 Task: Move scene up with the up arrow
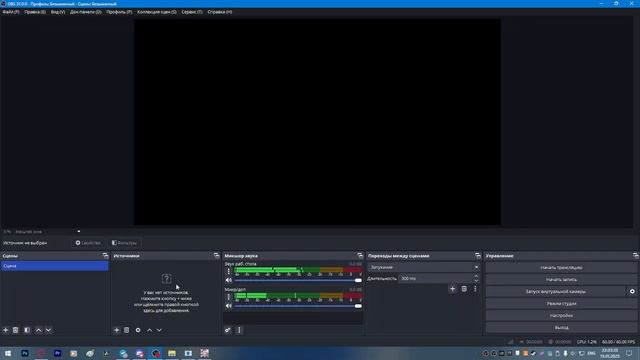(x=38, y=330)
